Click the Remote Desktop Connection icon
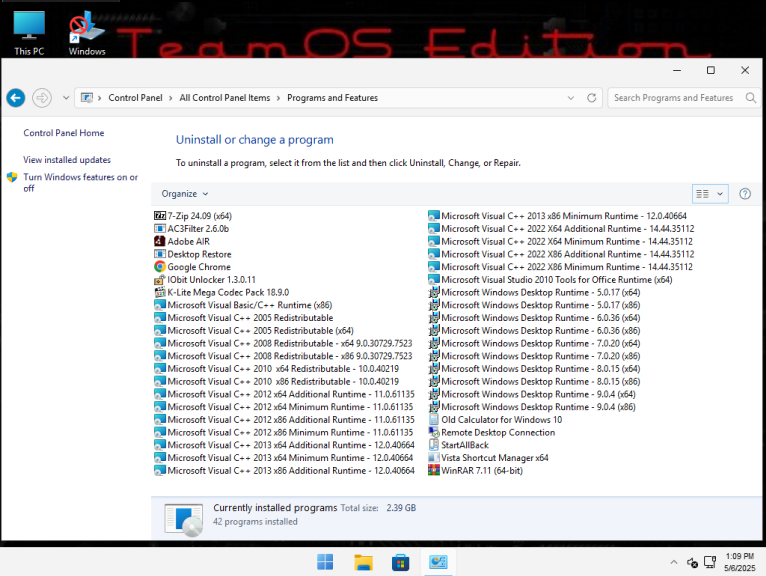766x576 pixels. 434,432
